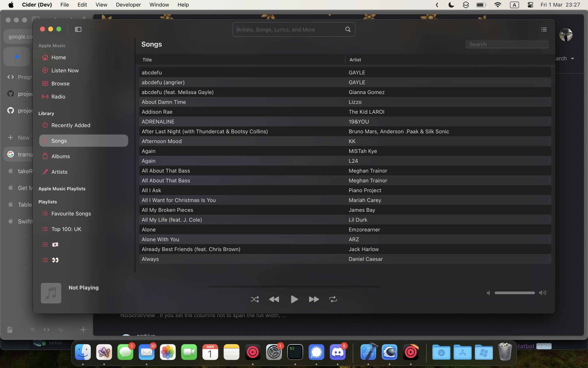
Task: Adjust the volume slider
Action: (x=514, y=293)
